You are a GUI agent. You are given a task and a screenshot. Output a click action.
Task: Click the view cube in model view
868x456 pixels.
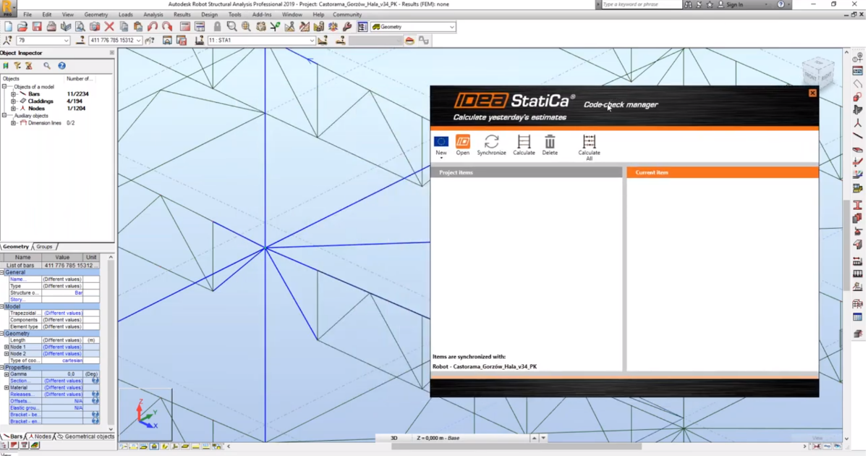click(818, 74)
